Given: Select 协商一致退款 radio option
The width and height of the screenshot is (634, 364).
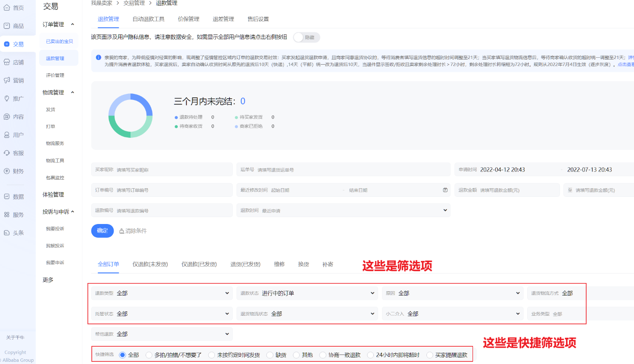Looking at the screenshot, I should [323, 355].
